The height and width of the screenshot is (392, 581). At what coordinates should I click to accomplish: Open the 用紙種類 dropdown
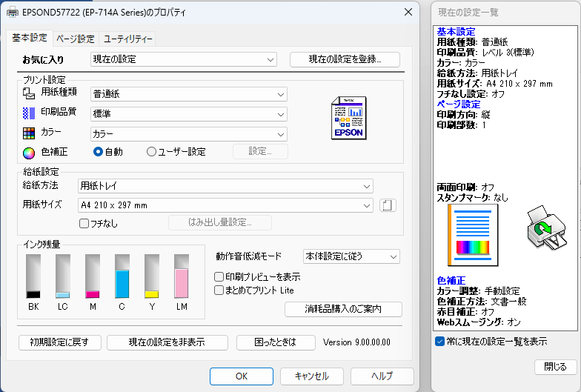pyautogui.click(x=188, y=94)
